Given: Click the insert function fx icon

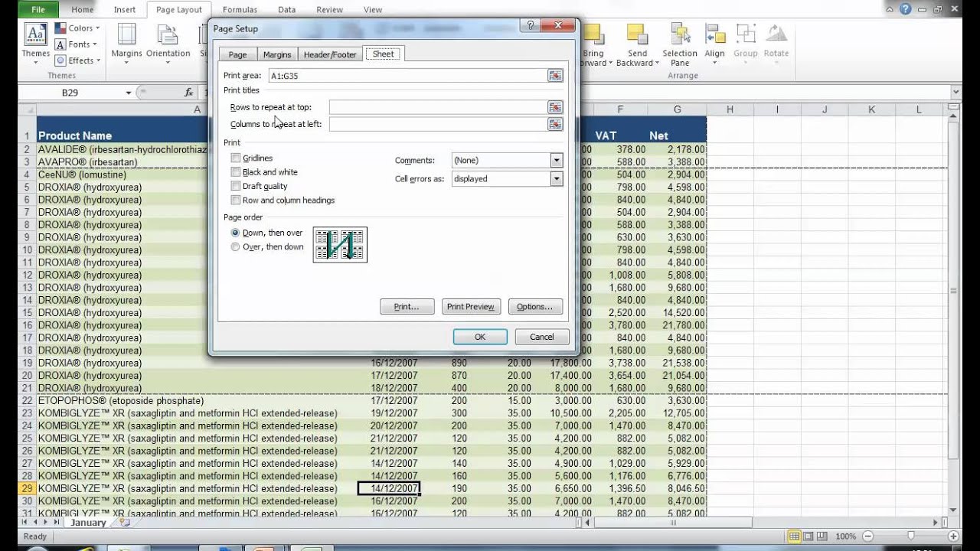Looking at the screenshot, I should pyautogui.click(x=189, y=93).
